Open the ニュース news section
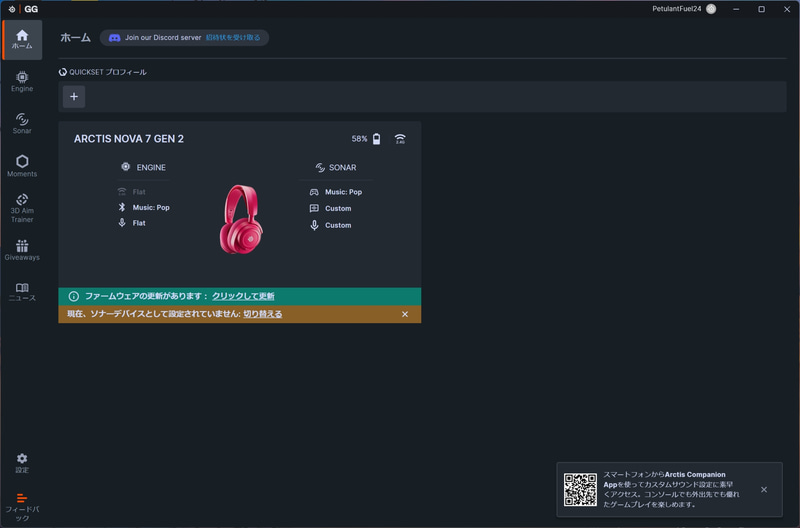800x528 pixels. 22,292
